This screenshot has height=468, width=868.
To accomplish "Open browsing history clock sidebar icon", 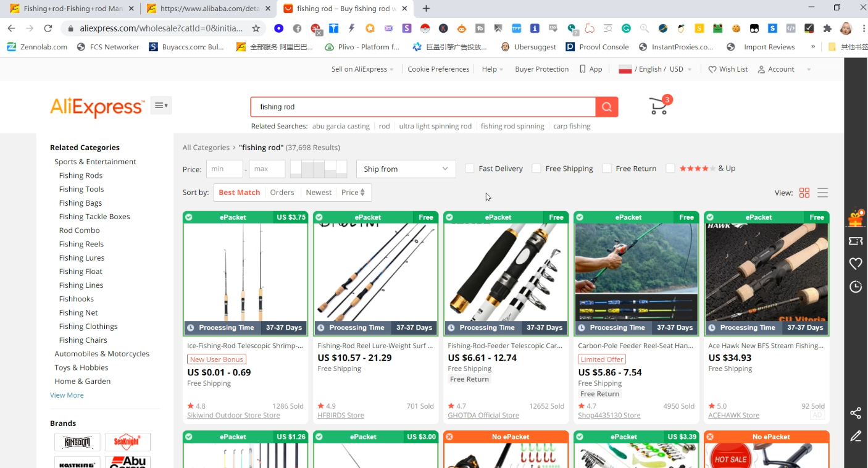I will coord(856,286).
